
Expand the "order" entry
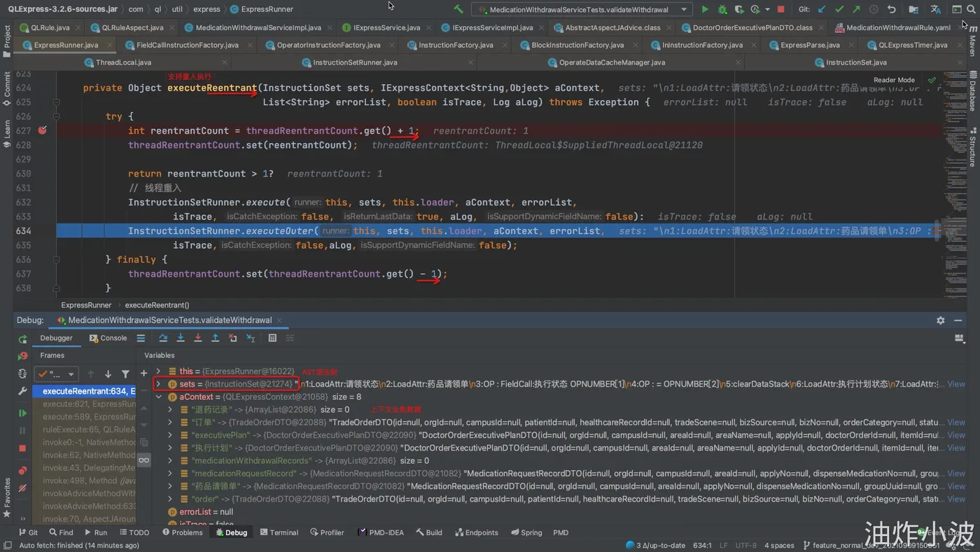170,499
